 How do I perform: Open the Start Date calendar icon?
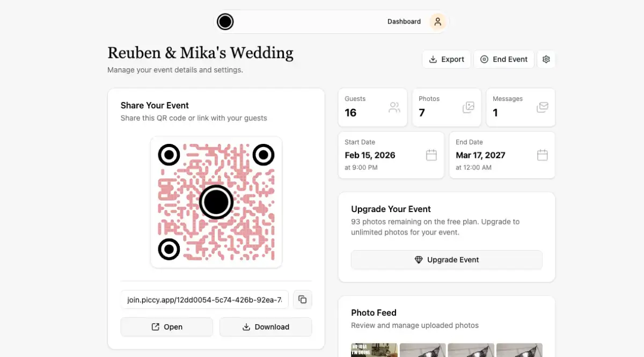(x=431, y=155)
